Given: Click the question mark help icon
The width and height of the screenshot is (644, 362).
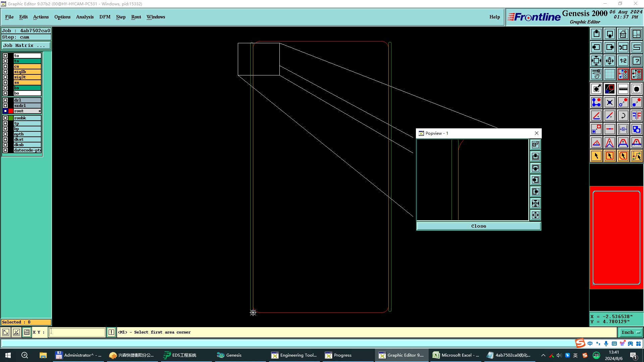Looking at the screenshot, I should coord(636,61).
